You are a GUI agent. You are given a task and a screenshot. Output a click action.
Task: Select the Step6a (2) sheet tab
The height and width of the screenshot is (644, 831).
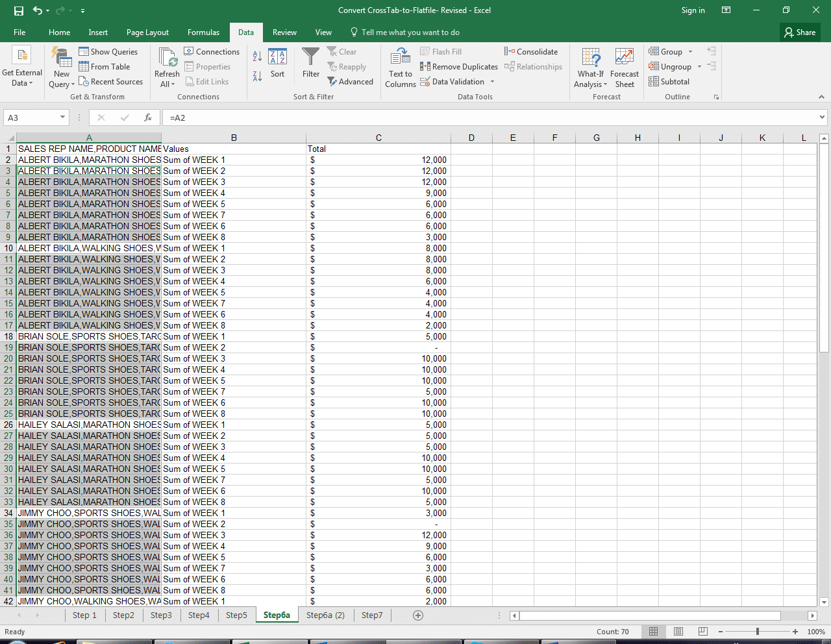click(325, 615)
